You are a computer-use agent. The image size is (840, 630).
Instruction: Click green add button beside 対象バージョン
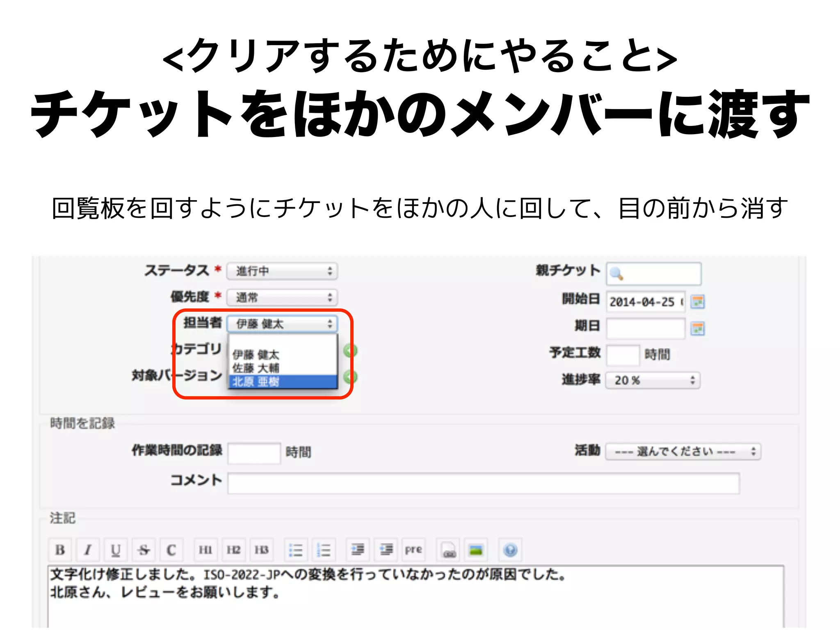(350, 377)
